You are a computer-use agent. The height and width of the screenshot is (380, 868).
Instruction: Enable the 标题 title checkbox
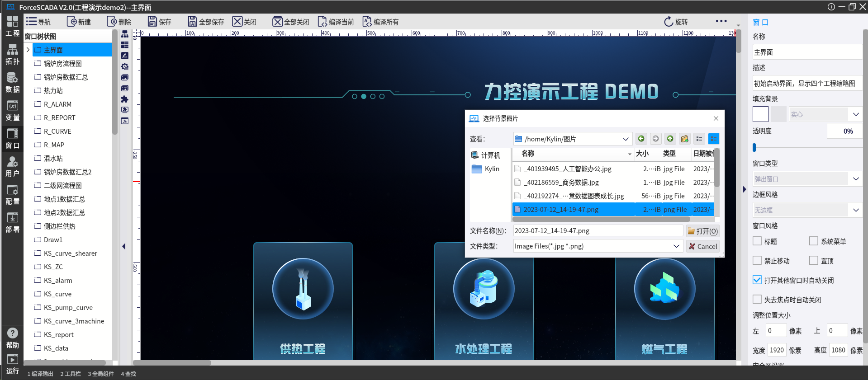[757, 241]
